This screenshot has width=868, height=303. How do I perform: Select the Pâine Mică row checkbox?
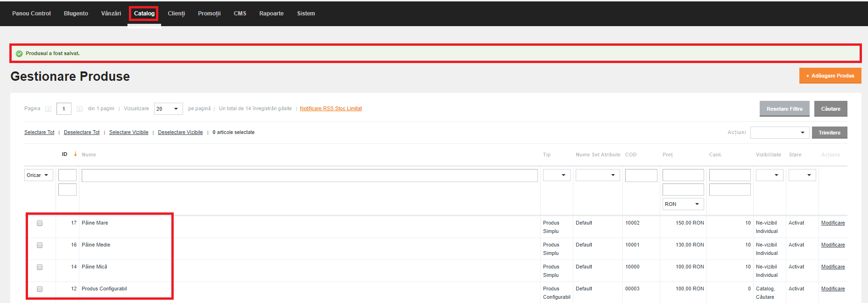40,267
